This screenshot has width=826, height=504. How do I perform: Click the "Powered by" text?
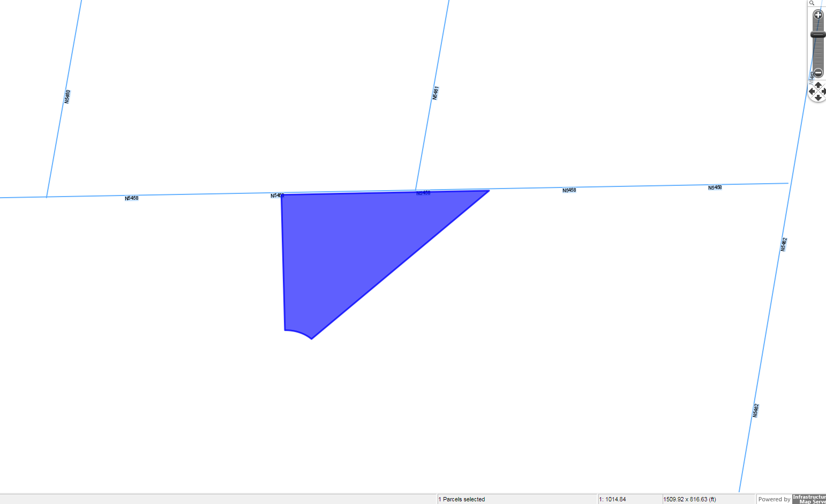coord(774,499)
